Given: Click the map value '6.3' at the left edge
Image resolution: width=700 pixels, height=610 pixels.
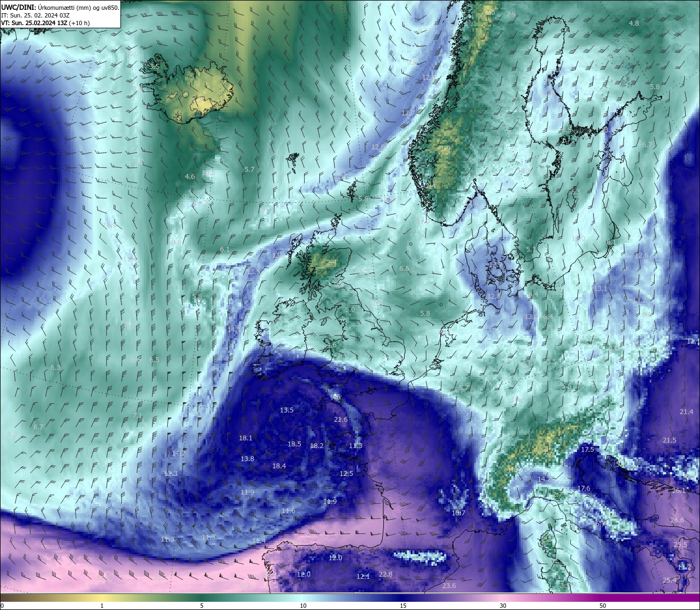Looking at the screenshot, I should 55,368.
